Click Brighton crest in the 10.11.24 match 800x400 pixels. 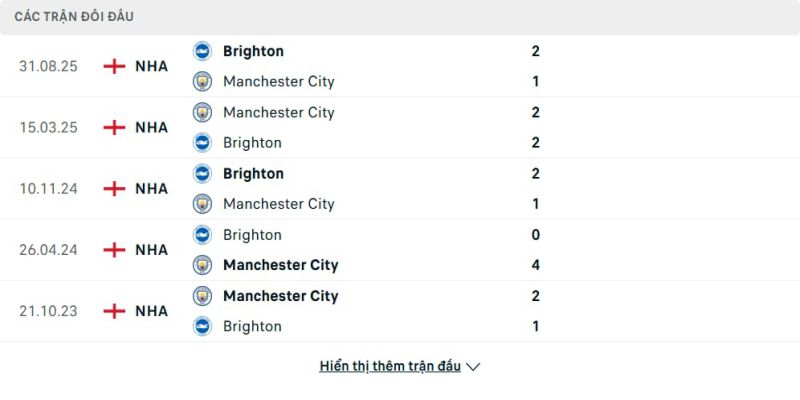(203, 173)
